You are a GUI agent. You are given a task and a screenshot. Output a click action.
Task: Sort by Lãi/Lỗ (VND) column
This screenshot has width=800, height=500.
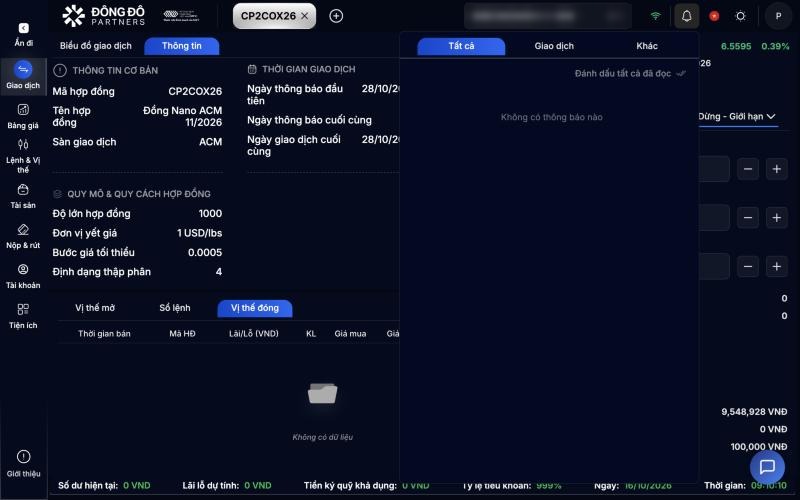pyautogui.click(x=254, y=334)
